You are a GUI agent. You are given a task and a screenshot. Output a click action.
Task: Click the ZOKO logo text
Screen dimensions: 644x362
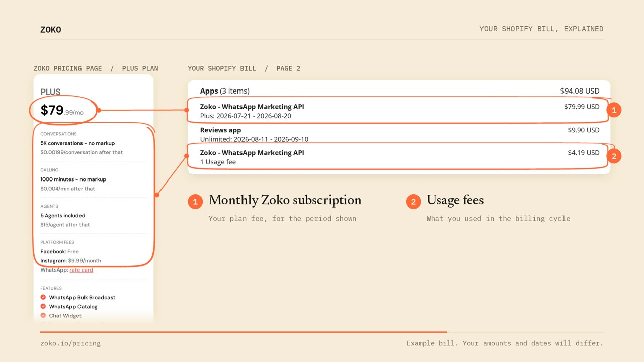point(51,30)
